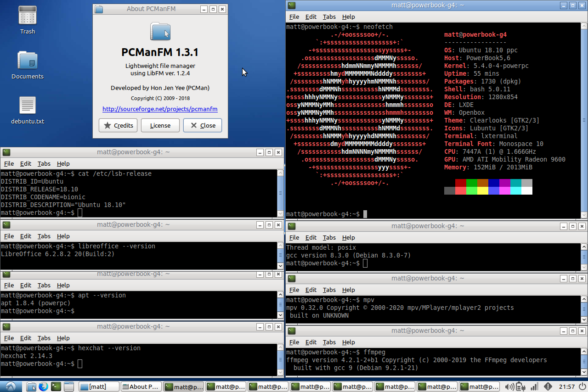Click the 'mpv 0.32.0 Copyright' output line
Image resolution: width=588 pixels, height=392 pixels.
coord(400,308)
